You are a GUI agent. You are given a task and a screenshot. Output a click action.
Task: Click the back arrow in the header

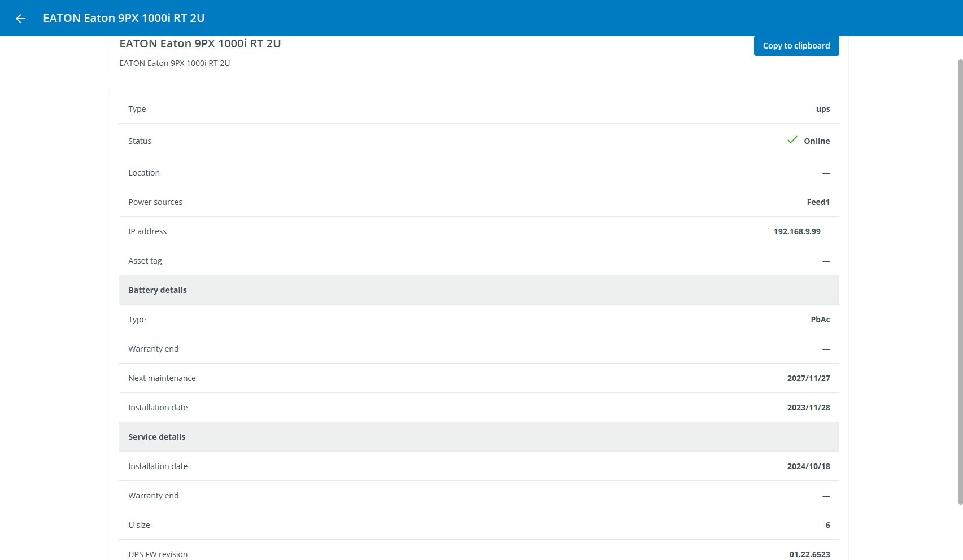(x=20, y=19)
